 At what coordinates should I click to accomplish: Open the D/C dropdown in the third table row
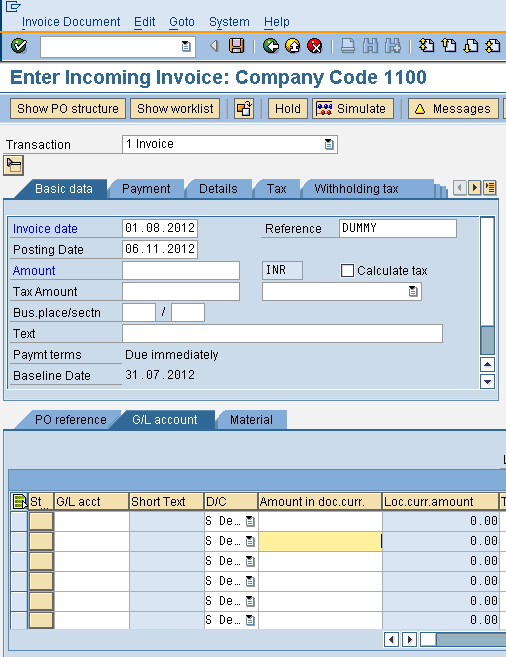point(250,561)
